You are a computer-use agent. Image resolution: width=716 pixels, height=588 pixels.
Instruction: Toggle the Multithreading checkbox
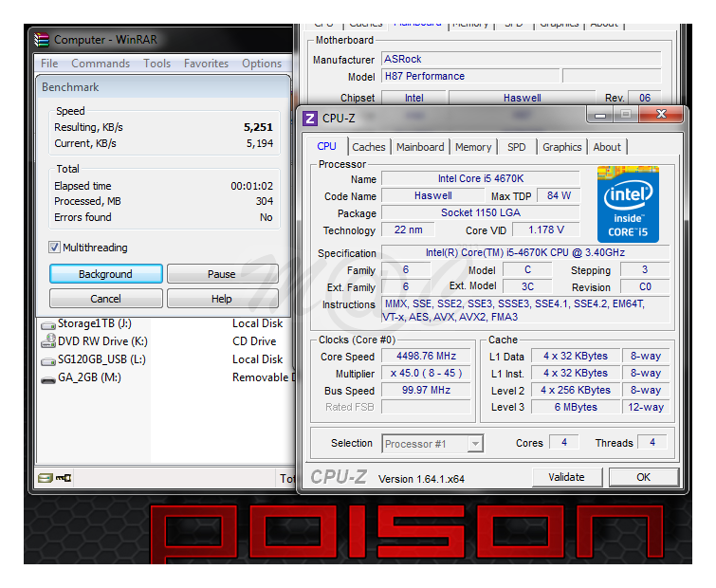click(55, 248)
